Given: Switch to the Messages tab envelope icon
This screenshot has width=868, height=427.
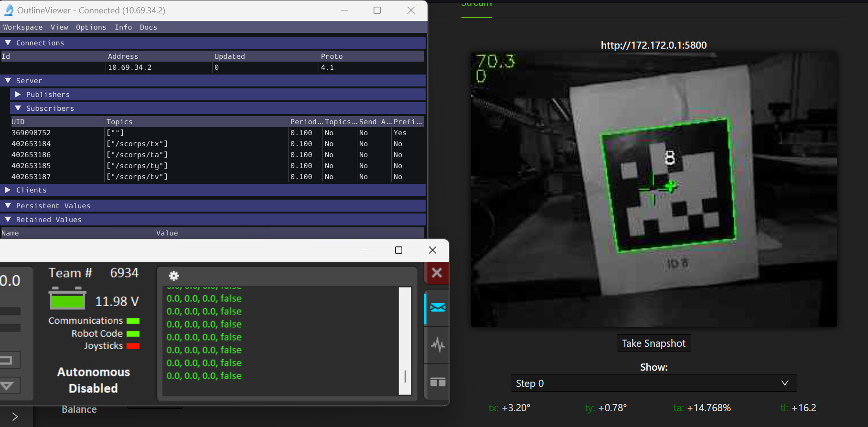Looking at the screenshot, I should tap(438, 307).
